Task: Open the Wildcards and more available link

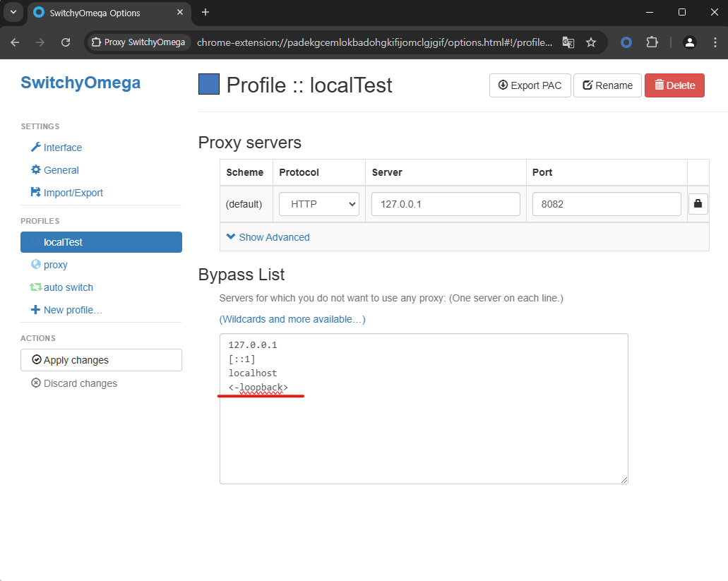Action: coord(292,319)
